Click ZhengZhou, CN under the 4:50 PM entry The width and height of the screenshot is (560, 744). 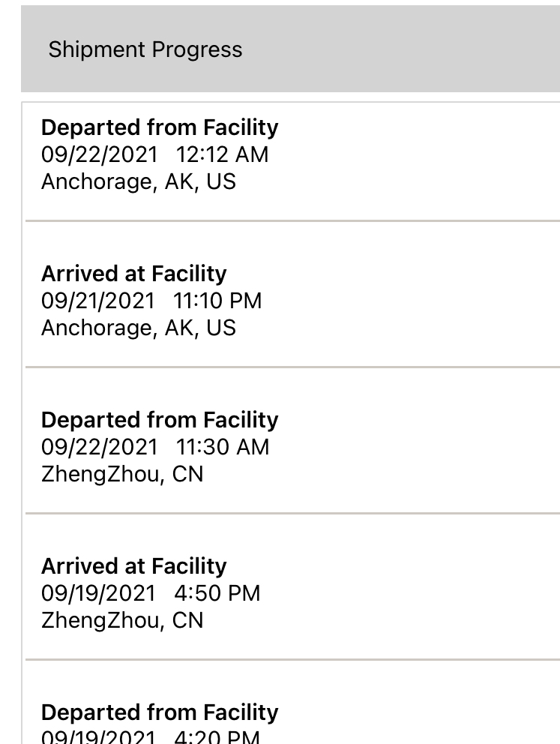(x=122, y=620)
